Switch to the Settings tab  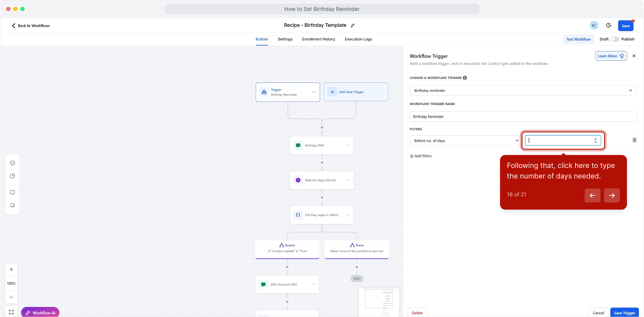click(x=285, y=39)
